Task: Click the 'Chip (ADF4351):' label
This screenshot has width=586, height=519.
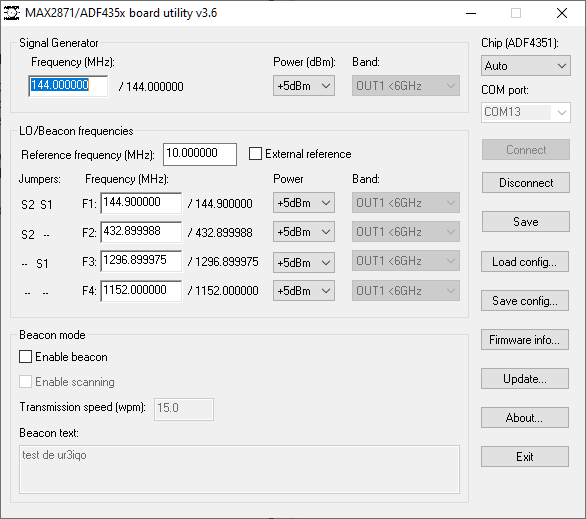Action: pyautogui.click(x=519, y=43)
